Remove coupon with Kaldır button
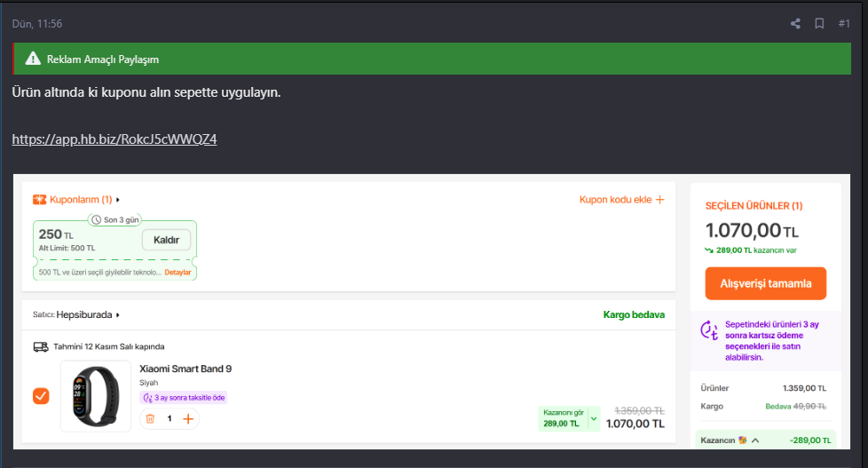The image size is (868, 468). coord(166,240)
